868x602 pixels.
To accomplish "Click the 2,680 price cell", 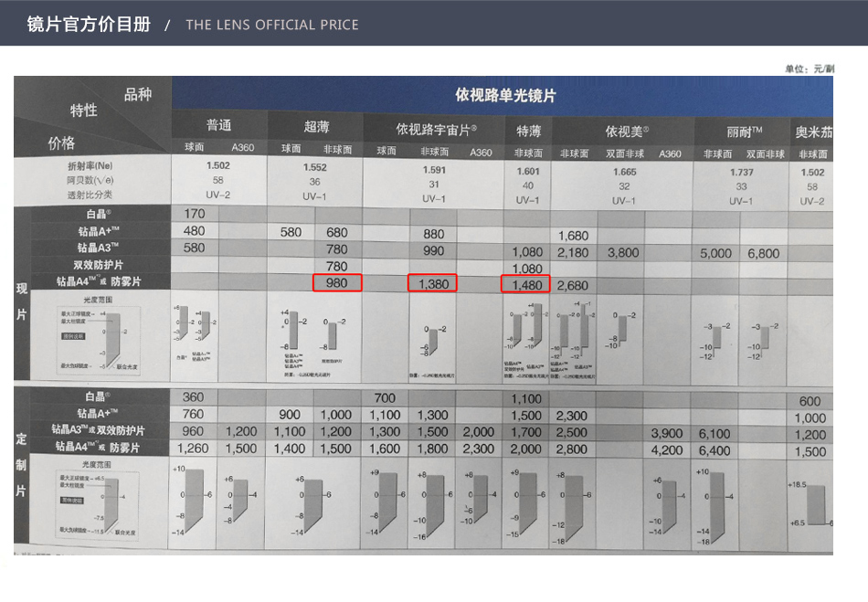I will pyautogui.click(x=572, y=286).
